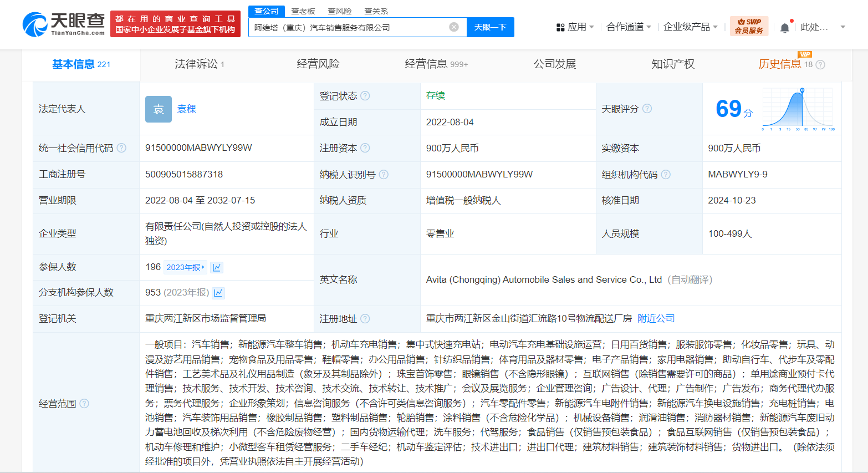Open the trend chart icon for 参保人数
Viewport: 868px width, 473px height.
217,267
